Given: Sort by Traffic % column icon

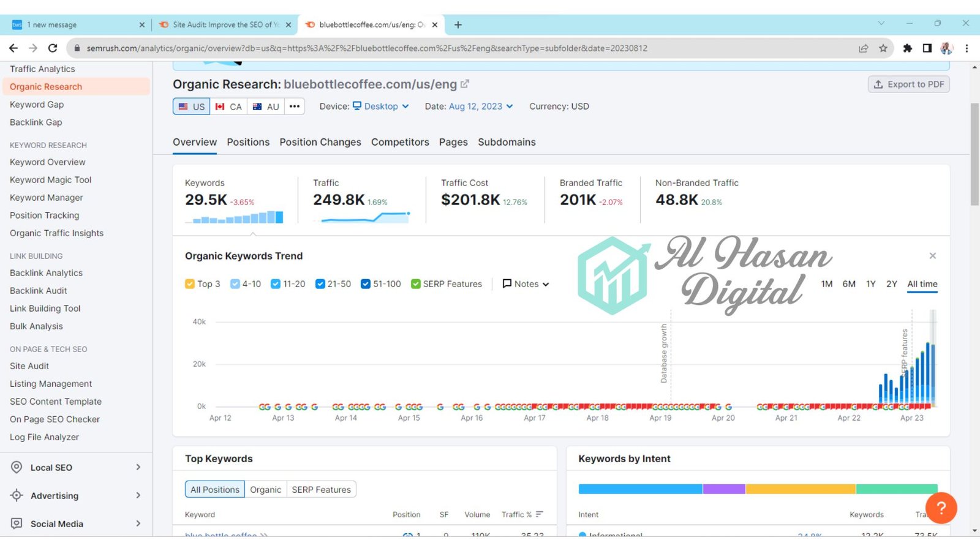Looking at the screenshot, I should click(x=540, y=514).
